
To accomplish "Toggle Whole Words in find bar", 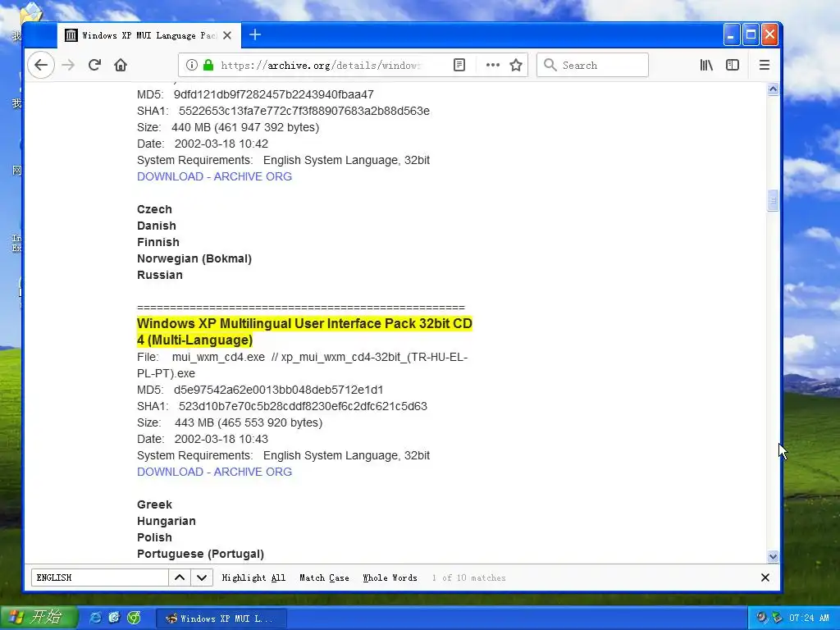I will pos(390,577).
